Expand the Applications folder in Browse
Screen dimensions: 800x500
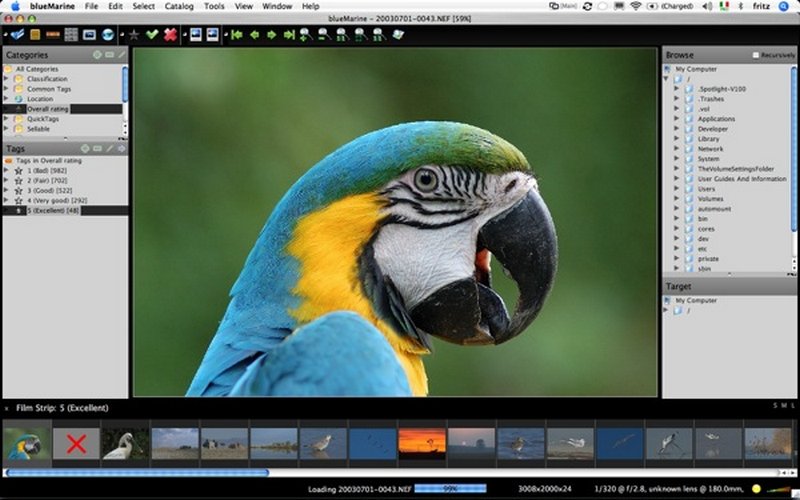[x=676, y=119]
